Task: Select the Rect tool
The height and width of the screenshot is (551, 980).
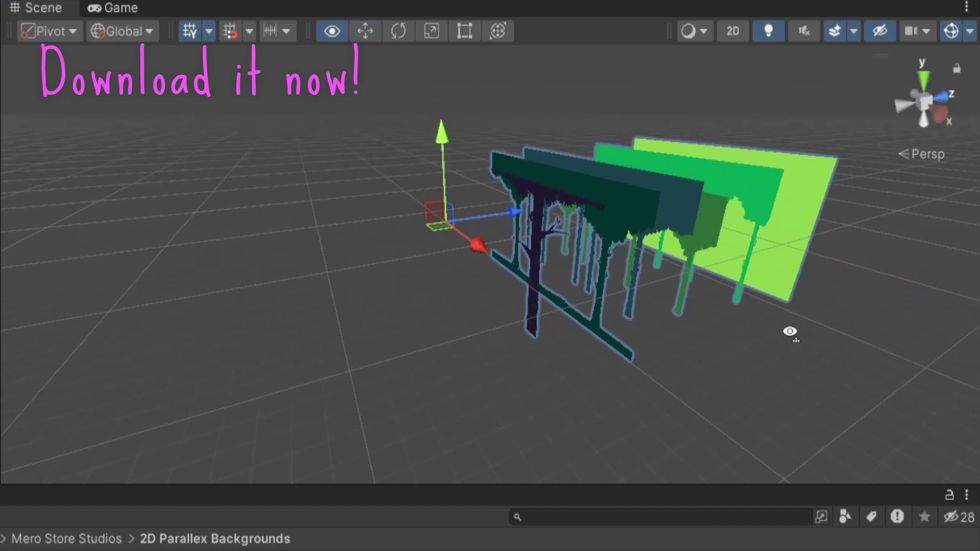Action: (464, 31)
